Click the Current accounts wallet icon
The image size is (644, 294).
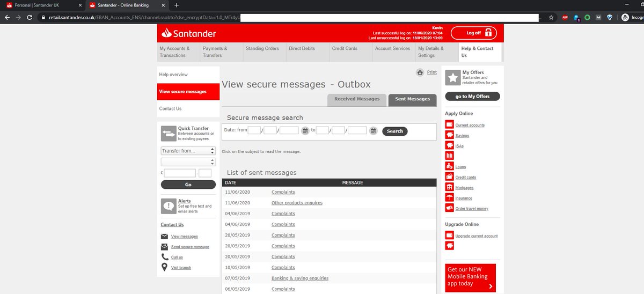(449, 124)
